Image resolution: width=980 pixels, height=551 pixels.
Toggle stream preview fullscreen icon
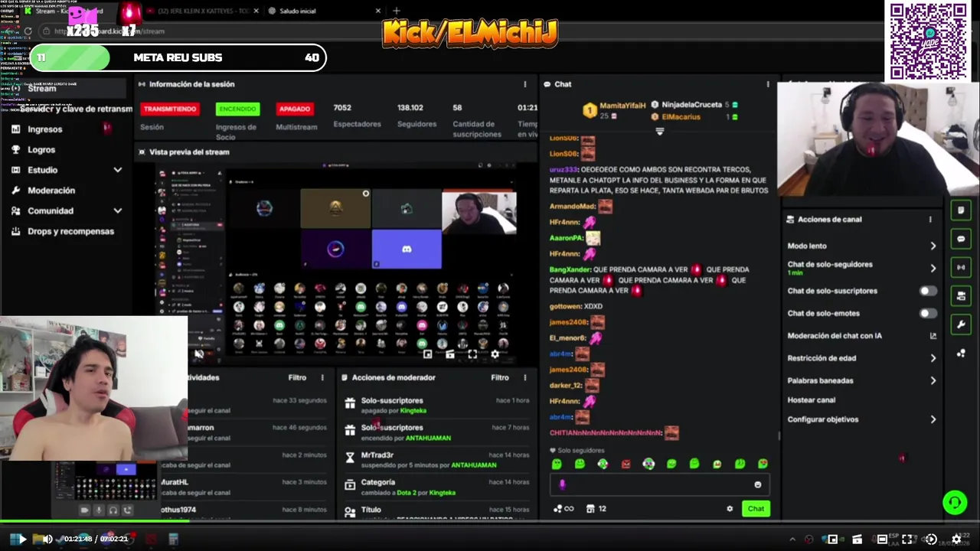(x=472, y=354)
